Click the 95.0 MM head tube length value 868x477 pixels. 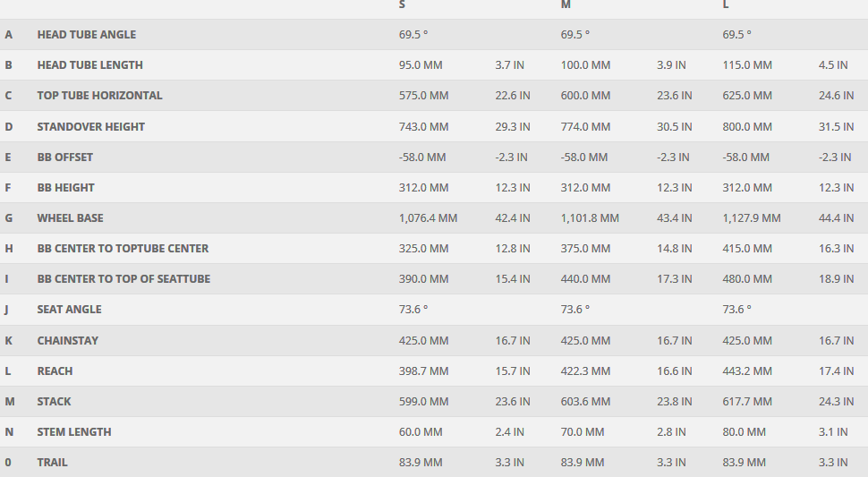click(421, 65)
